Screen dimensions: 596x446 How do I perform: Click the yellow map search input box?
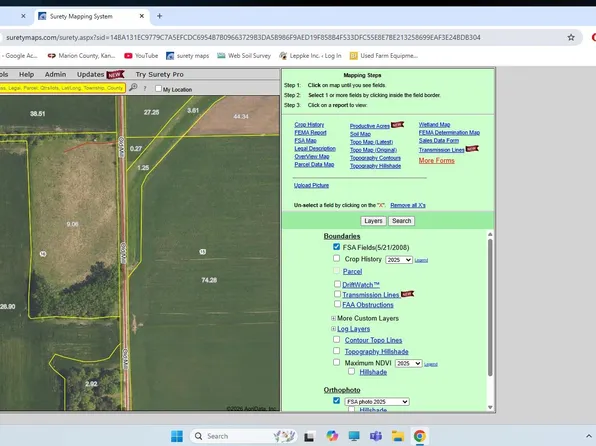point(62,88)
